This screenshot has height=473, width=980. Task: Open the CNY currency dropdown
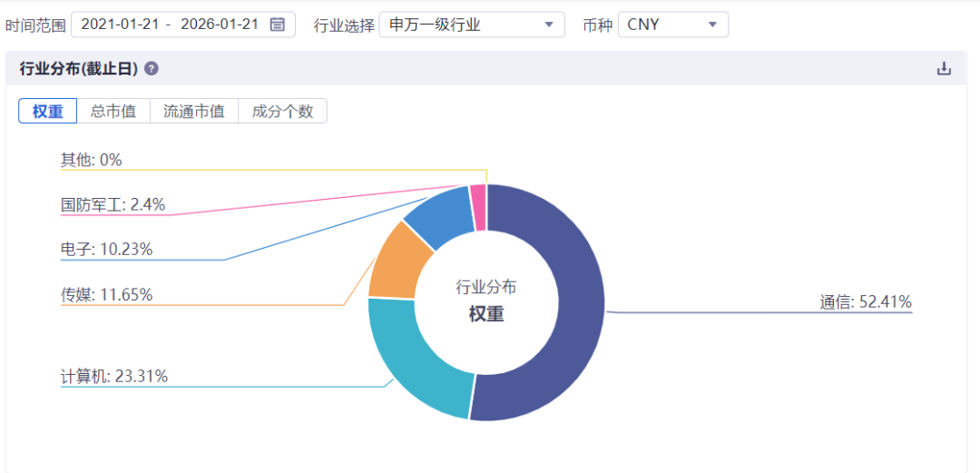673,25
